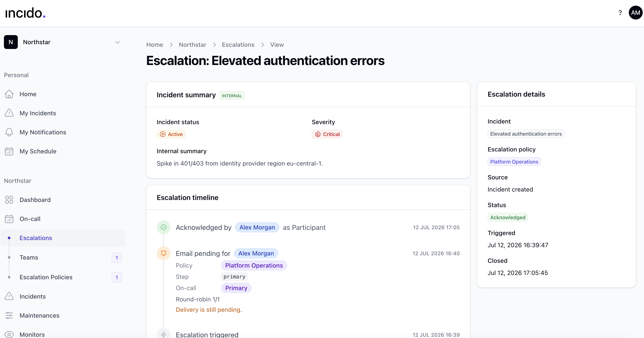Image resolution: width=644 pixels, height=338 pixels.
Task: Click the Home house icon in sidebar
Action: (9, 94)
